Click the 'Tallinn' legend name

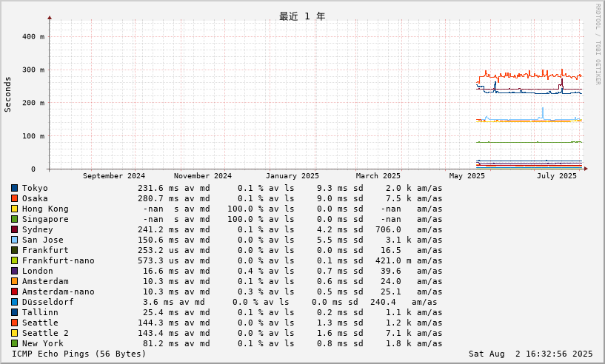pyautogui.click(x=40, y=312)
